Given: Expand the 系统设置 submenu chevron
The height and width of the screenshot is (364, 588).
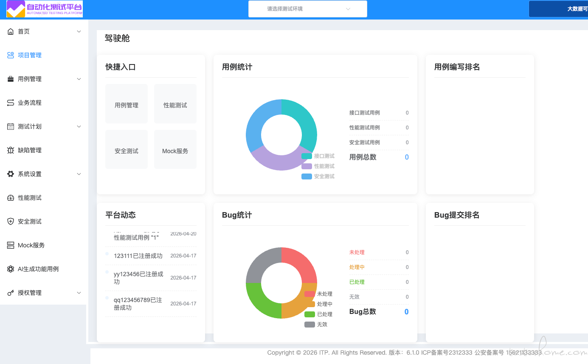Looking at the screenshot, I should pyautogui.click(x=79, y=174).
